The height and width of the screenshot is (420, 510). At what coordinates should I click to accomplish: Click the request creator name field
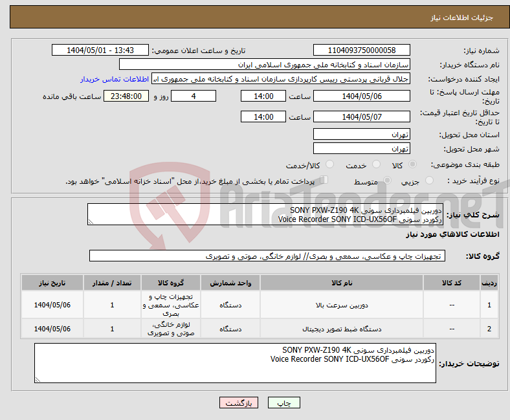point(281,79)
